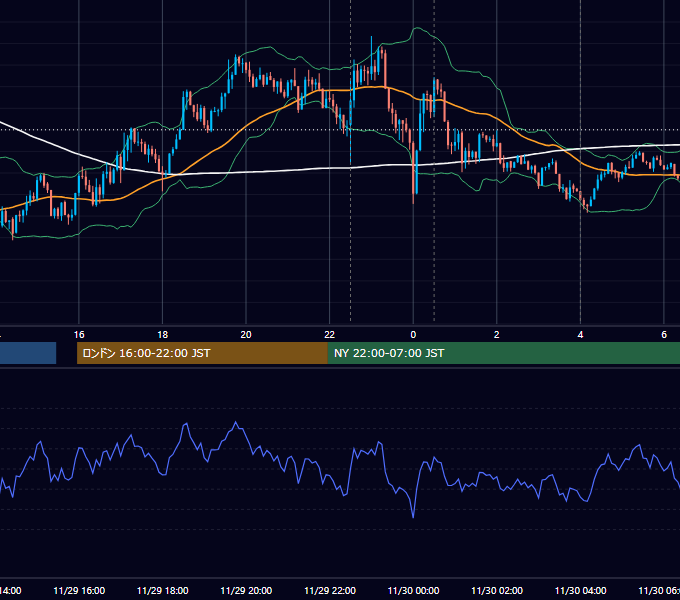Click the 11/29 18:00 date label
The image size is (680, 600).
pyautogui.click(x=163, y=590)
